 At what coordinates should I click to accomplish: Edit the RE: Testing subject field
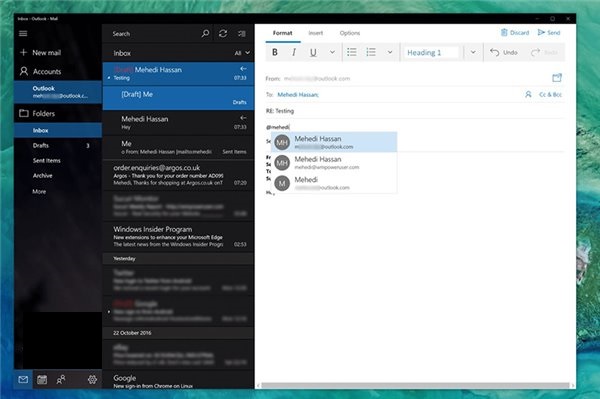coord(415,111)
